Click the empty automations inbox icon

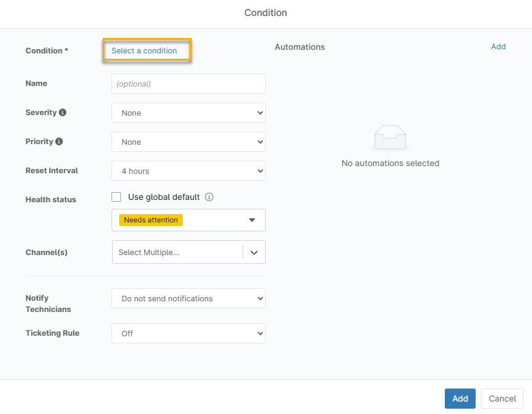[390, 138]
